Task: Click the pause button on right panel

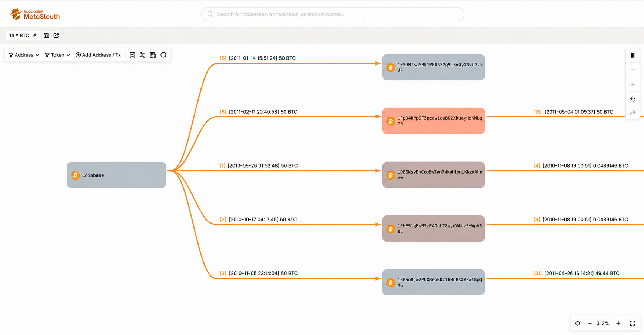Action: coord(633,56)
